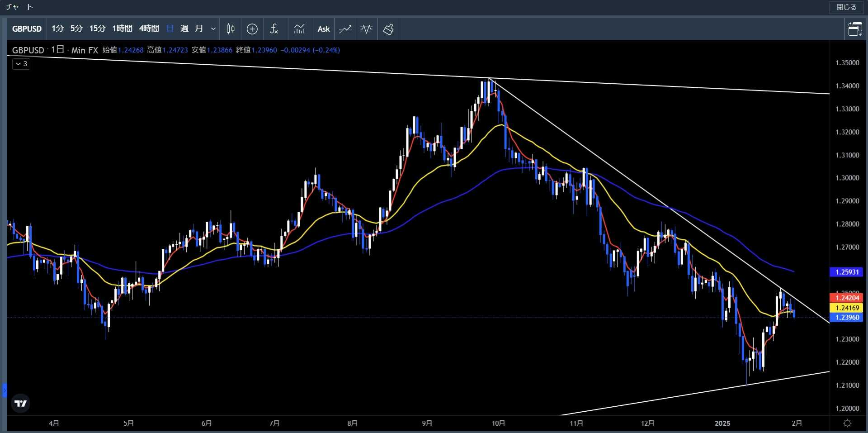Click the 1.20000 price axis label
Viewport: 868px width, 433px height.
click(x=847, y=408)
